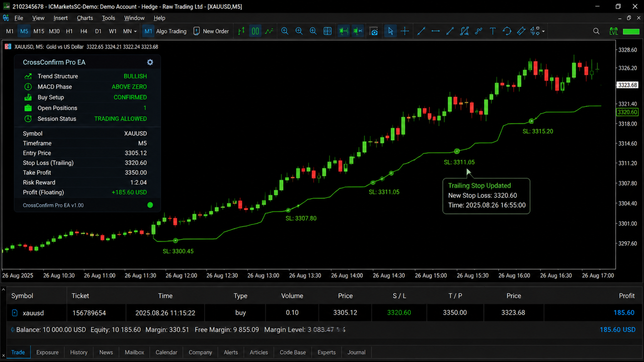The image size is (644, 362).
Task: Click the first of three magnifier zoom icons
Action: click(285, 31)
